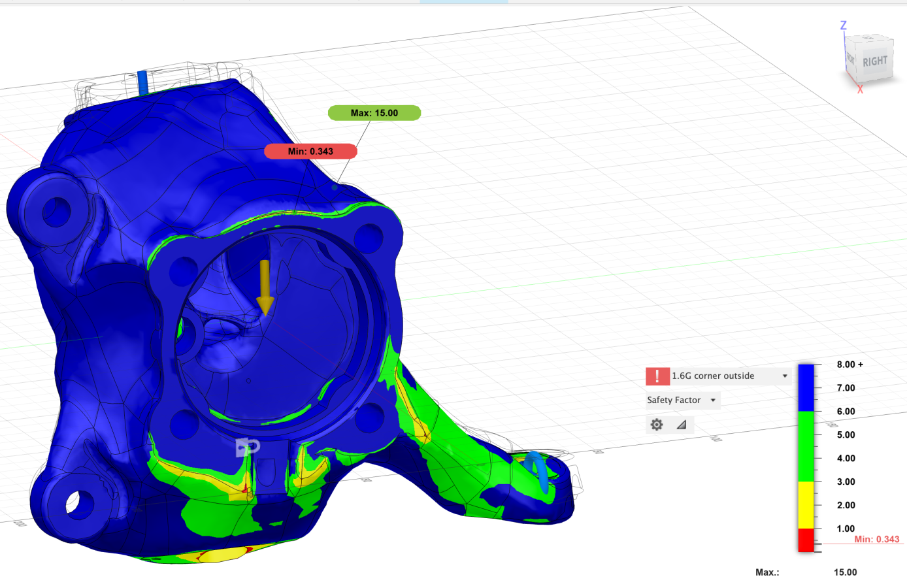This screenshot has width=907, height=588.
Task: Click the Min: 0.343 marker on legend
Action: coord(876,540)
